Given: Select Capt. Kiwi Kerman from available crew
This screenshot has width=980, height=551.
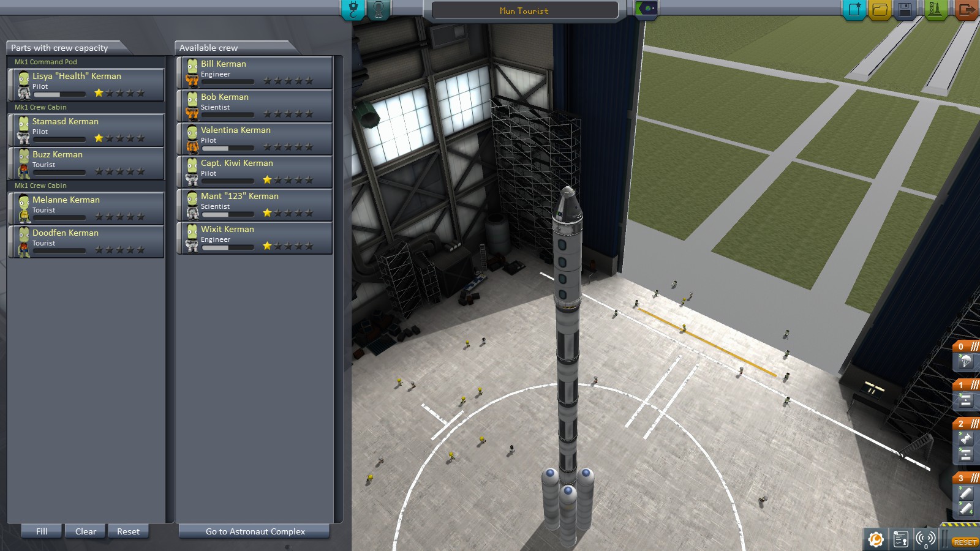Looking at the screenshot, I should coord(255,172).
